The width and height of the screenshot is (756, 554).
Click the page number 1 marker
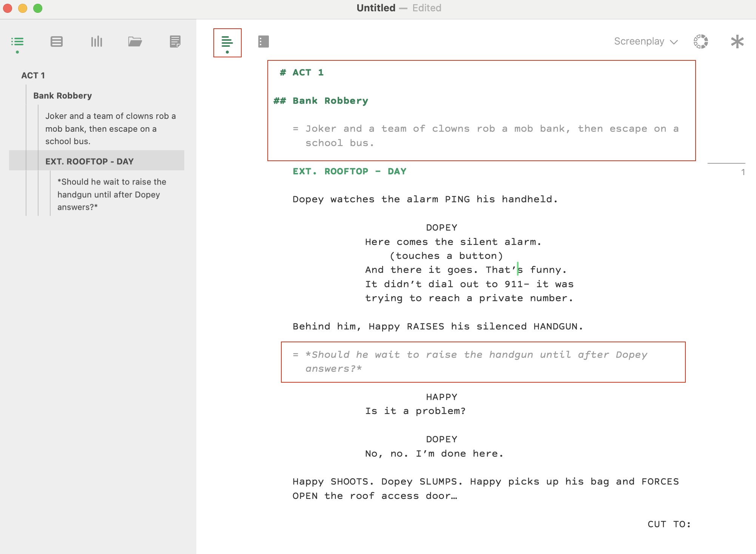pos(743,172)
